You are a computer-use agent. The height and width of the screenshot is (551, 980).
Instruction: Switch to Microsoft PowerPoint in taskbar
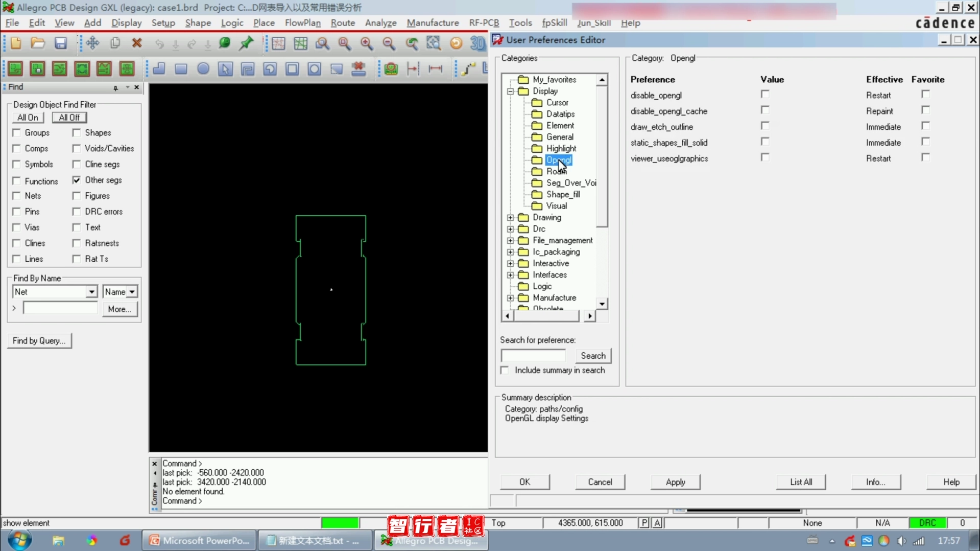click(x=199, y=540)
